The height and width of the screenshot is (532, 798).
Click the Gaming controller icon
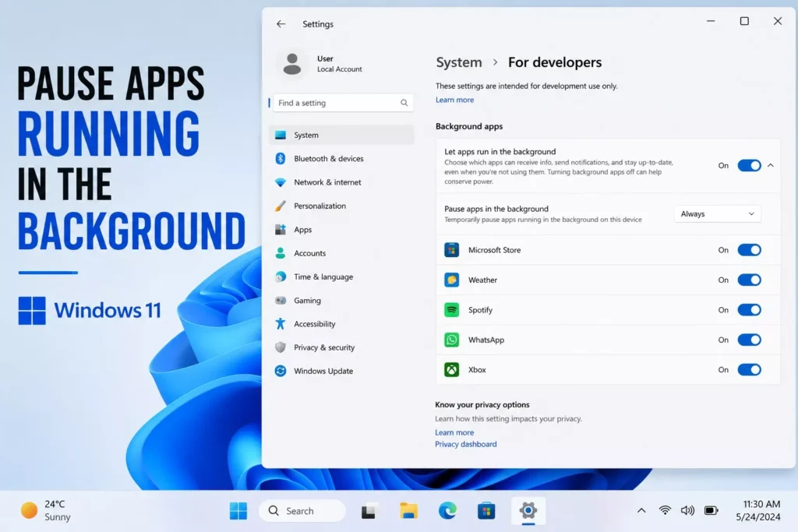point(281,300)
